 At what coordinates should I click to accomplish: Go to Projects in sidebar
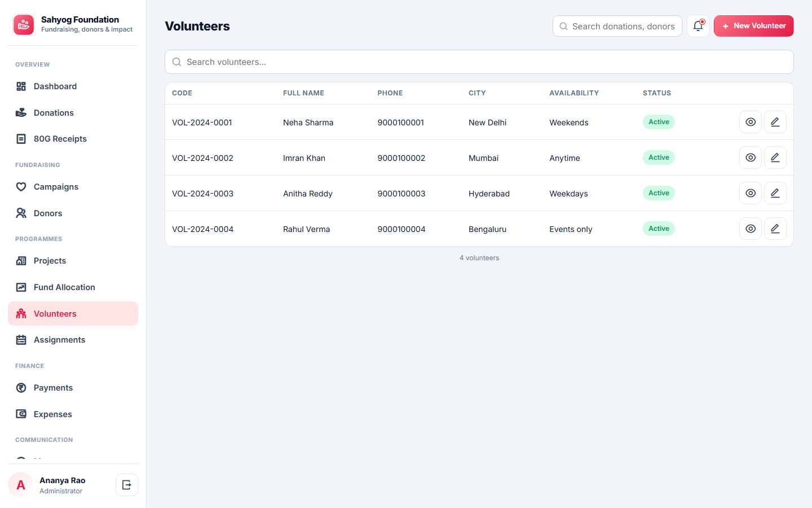[x=73, y=261]
